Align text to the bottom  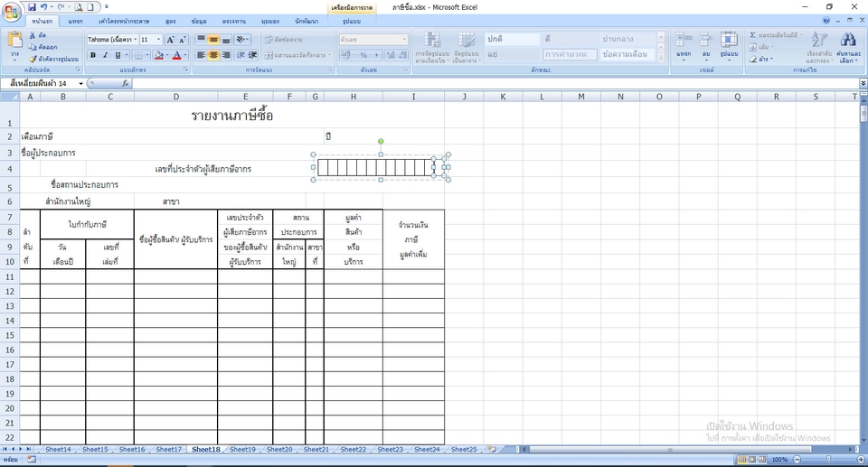[x=226, y=39]
